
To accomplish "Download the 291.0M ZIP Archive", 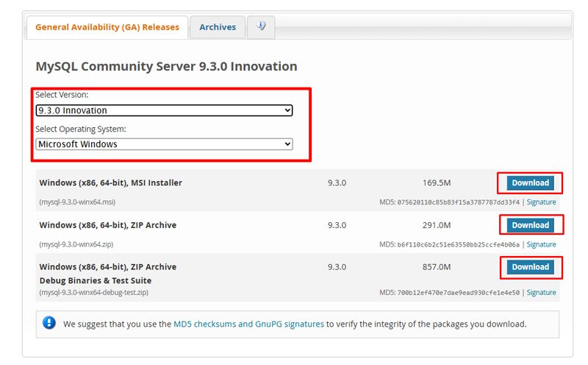I will click(530, 225).
